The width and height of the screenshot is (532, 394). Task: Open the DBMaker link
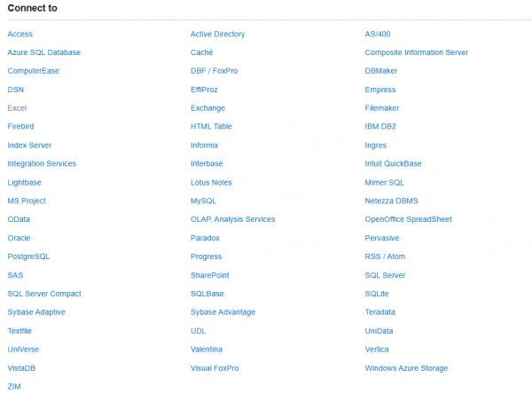coord(381,71)
